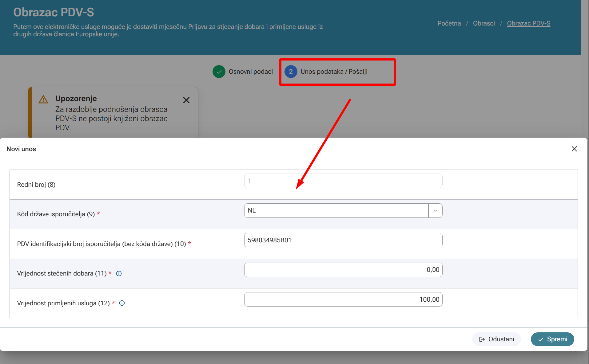This screenshot has width=589, height=364.
Task: Focus the Vrijednost primljenih usluga value field
Action: pyautogui.click(x=343, y=299)
